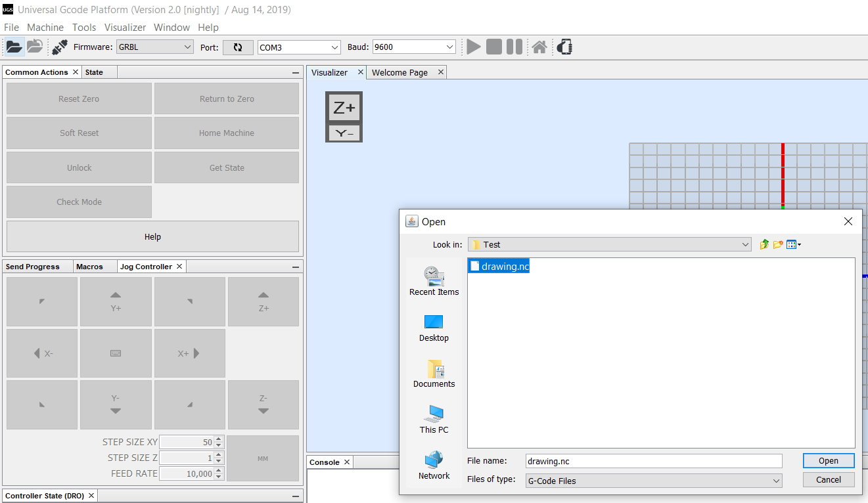Click the Open file folder toolbar icon

pos(14,47)
